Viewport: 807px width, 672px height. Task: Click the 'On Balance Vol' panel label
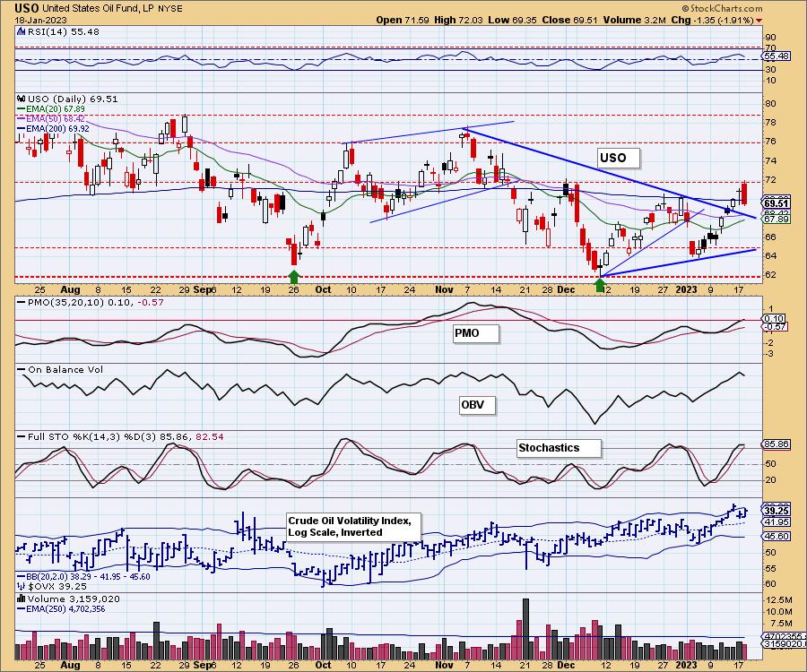(60, 370)
